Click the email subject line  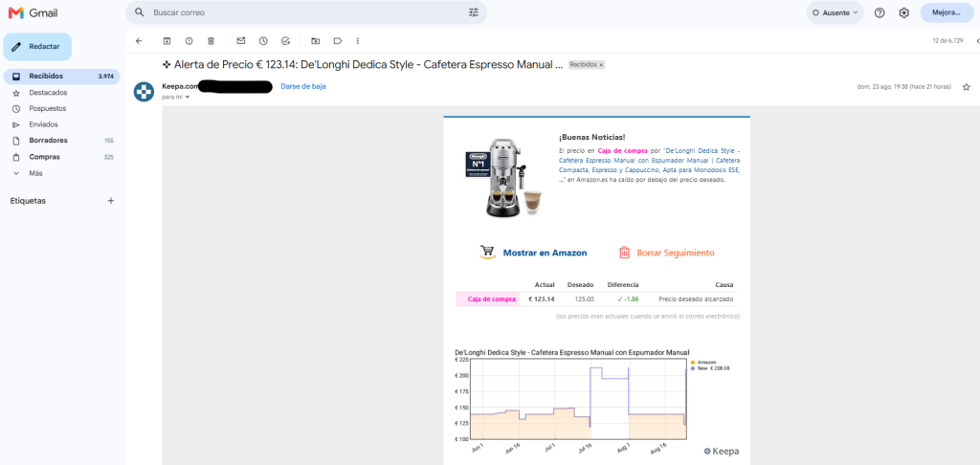coord(363,64)
